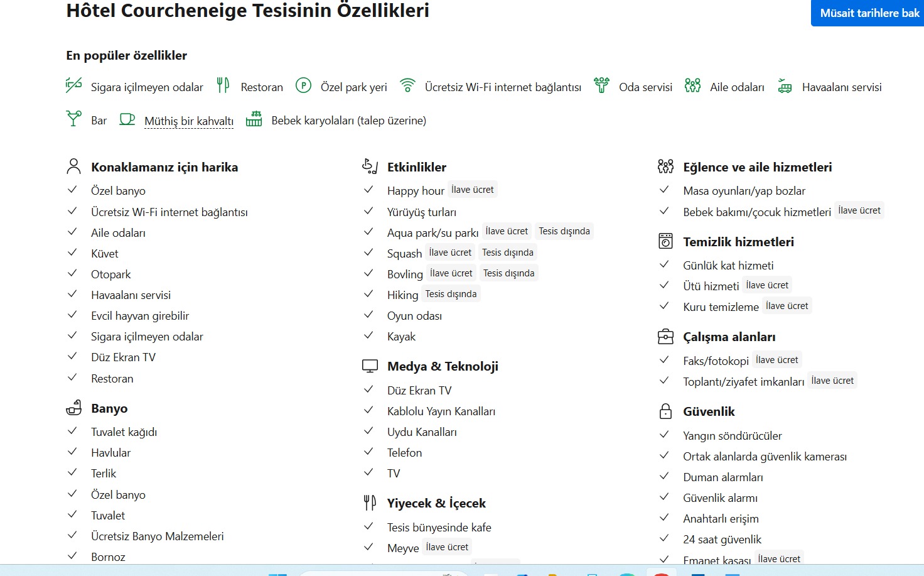Click İlave ücret badge next to Faks/fotokopi

777,359
